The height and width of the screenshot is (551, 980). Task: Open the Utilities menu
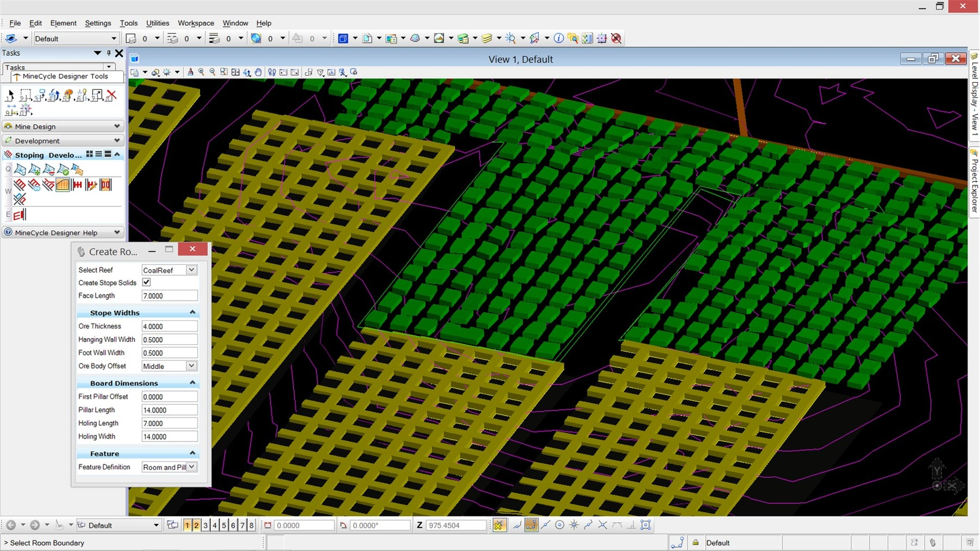pos(157,23)
